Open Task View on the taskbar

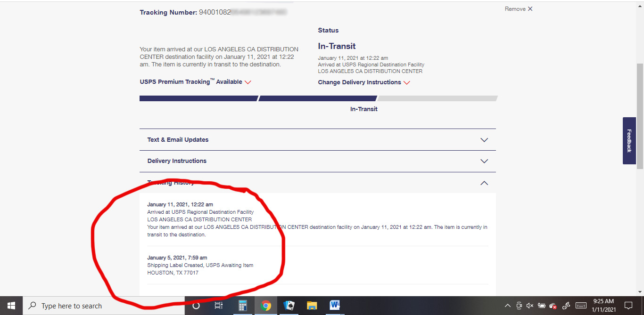[219, 306]
